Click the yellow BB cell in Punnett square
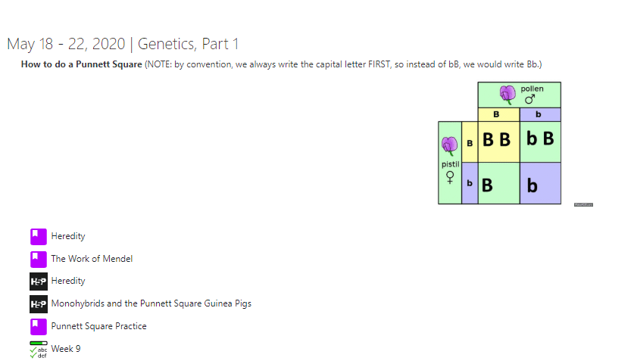Screen dimensions: 634x364 [498, 142]
